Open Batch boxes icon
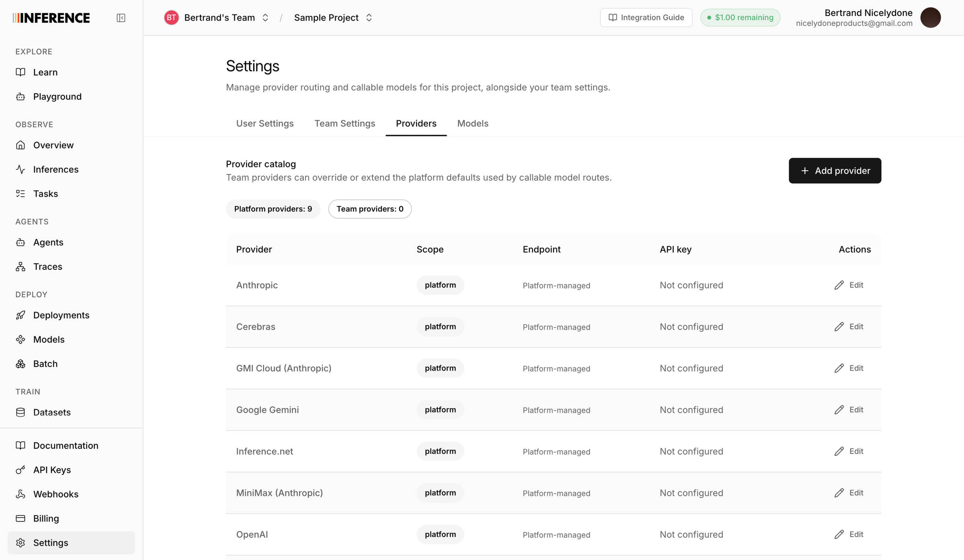The width and height of the screenshot is (964, 560). (x=20, y=364)
